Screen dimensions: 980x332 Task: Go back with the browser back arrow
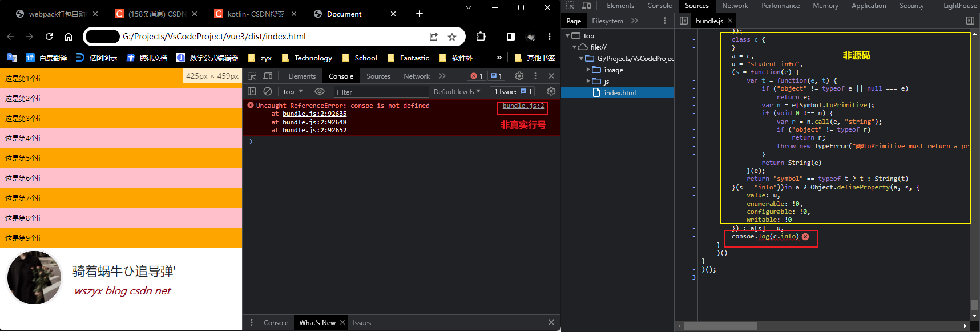10,37
